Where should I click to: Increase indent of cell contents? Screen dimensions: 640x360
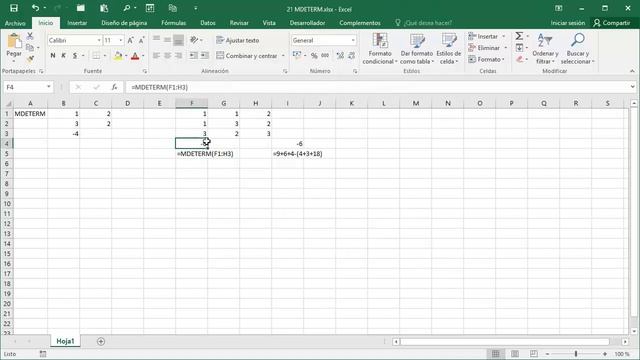[204, 56]
